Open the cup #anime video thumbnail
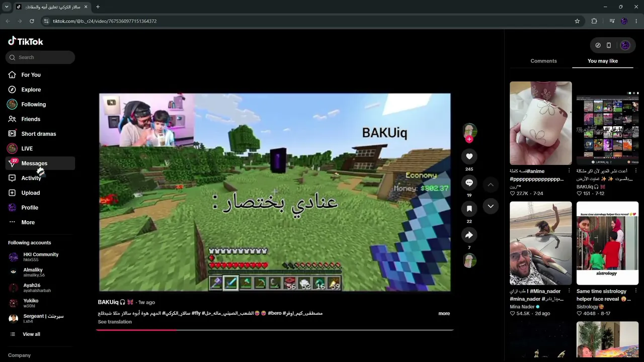Viewport: 644px width, 362px height. click(x=540, y=123)
